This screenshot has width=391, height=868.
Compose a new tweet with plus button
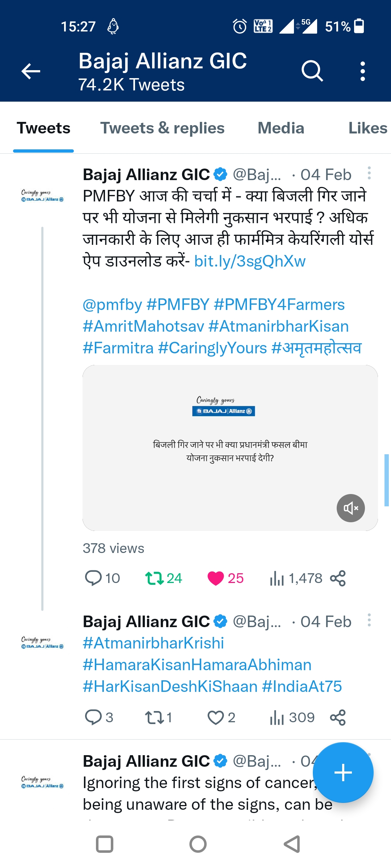click(343, 773)
